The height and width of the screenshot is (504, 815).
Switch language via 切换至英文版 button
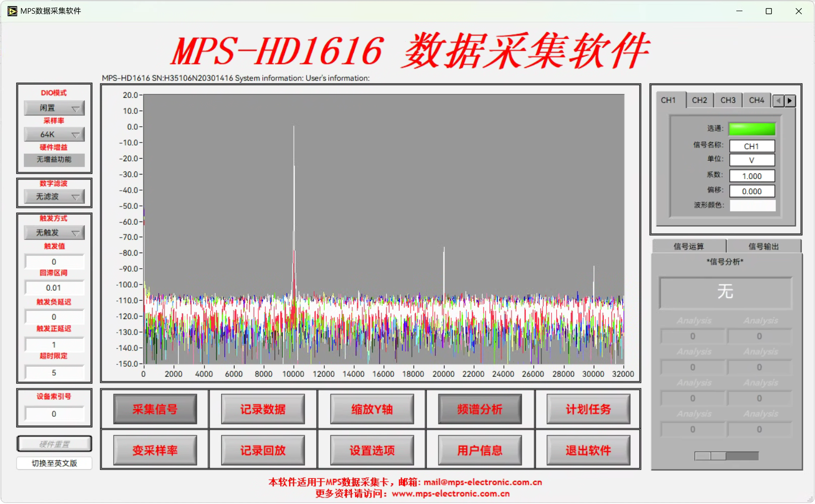(x=54, y=463)
